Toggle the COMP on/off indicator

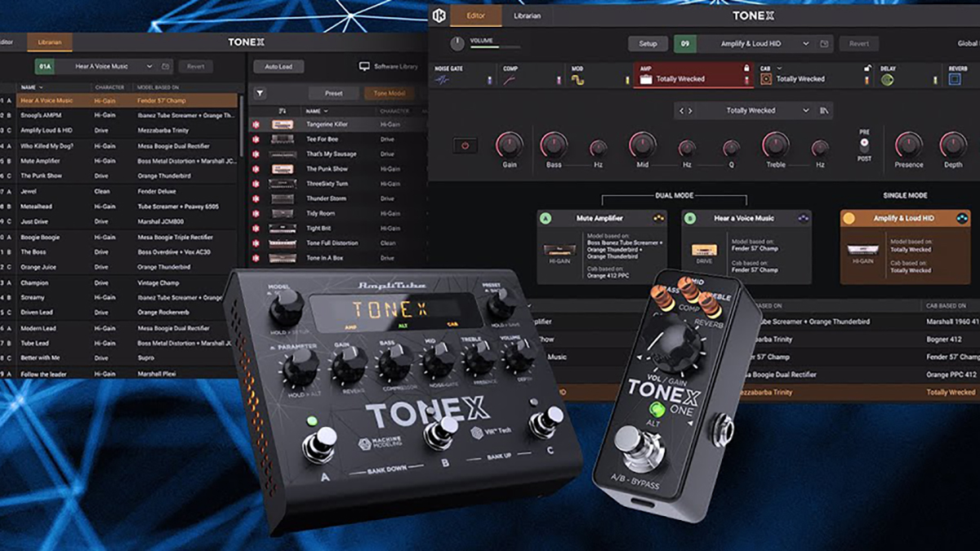pyautogui.click(x=559, y=80)
